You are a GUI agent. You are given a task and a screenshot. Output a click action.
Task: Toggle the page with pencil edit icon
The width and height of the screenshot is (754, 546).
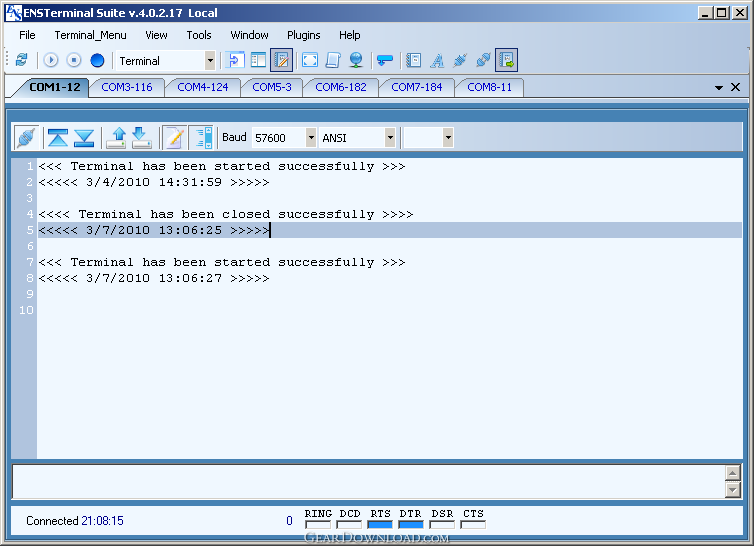[x=174, y=138]
